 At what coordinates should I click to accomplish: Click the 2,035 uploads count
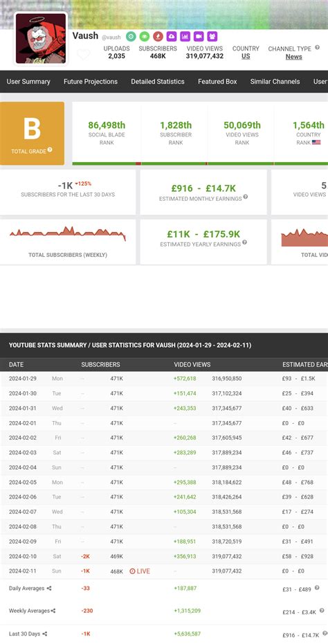tap(116, 56)
